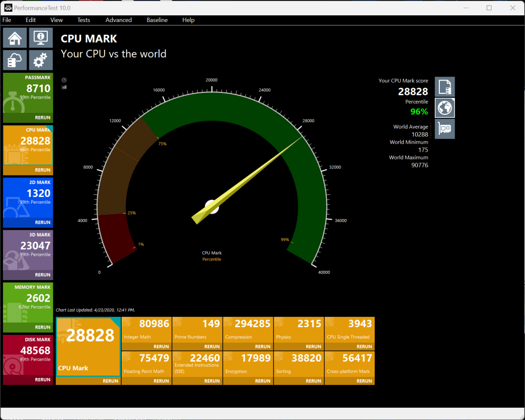Image resolution: width=525 pixels, height=420 pixels.
Task: Click the expansion card hardware icon
Action: click(x=444, y=129)
